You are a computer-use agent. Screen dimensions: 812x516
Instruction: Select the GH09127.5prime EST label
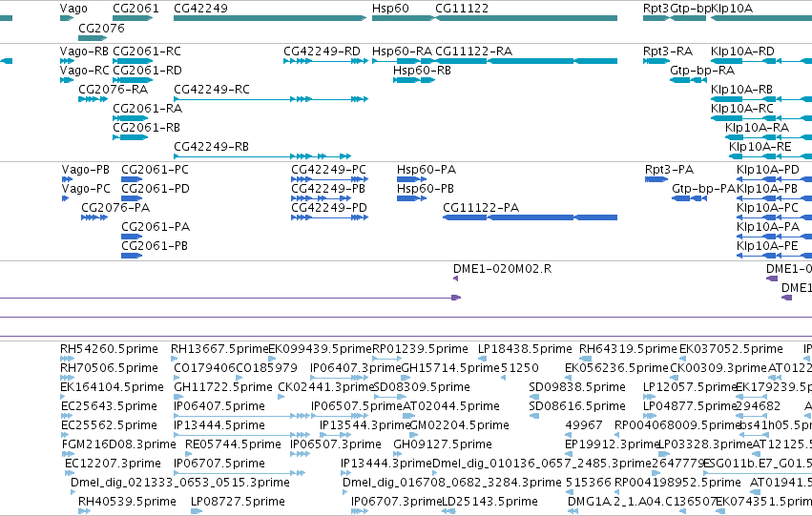[443, 444]
